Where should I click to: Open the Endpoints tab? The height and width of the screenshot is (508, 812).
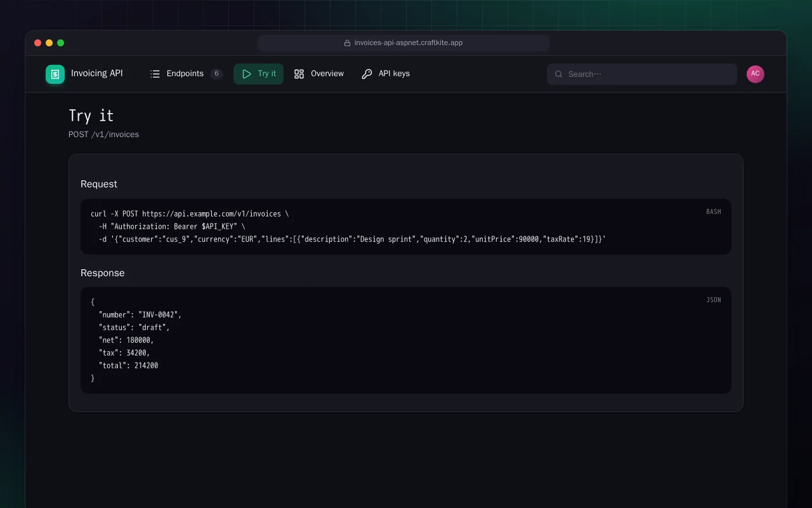tap(186, 74)
